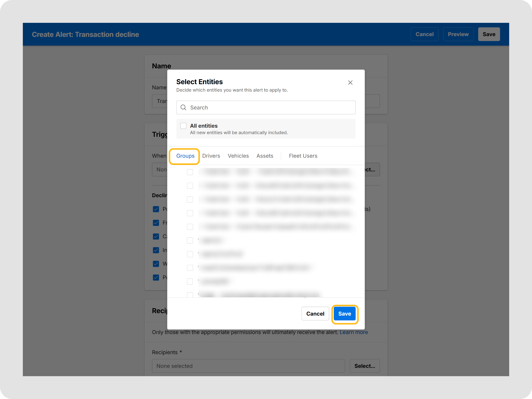This screenshot has width=532, height=399.
Task: Check the All entities checkbox
Action: pyautogui.click(x=183, y=126)
